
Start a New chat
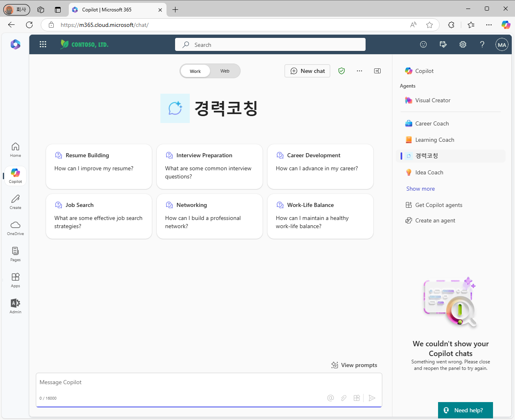coord(307,71)
